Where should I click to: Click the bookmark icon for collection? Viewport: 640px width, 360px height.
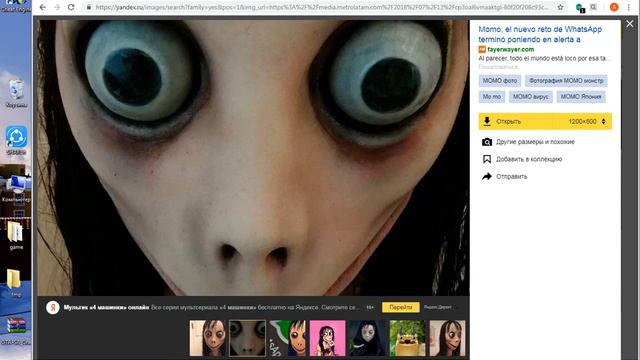point(487,159)
